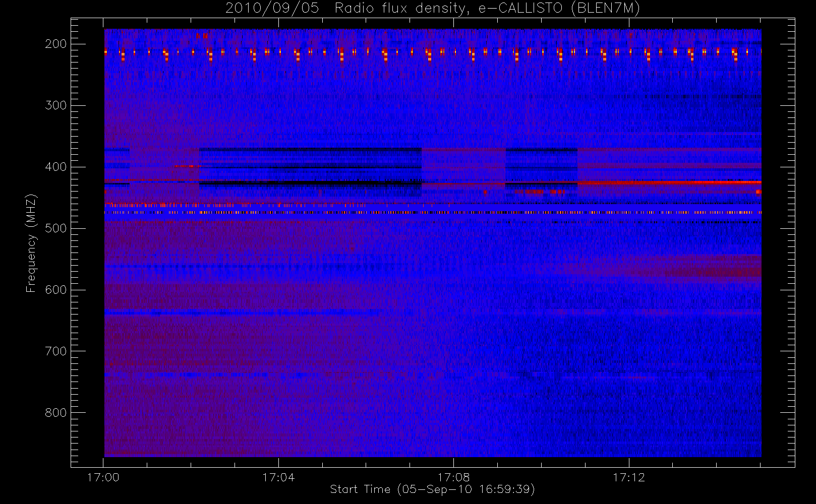Select the 17:12 time tick label

629,477
